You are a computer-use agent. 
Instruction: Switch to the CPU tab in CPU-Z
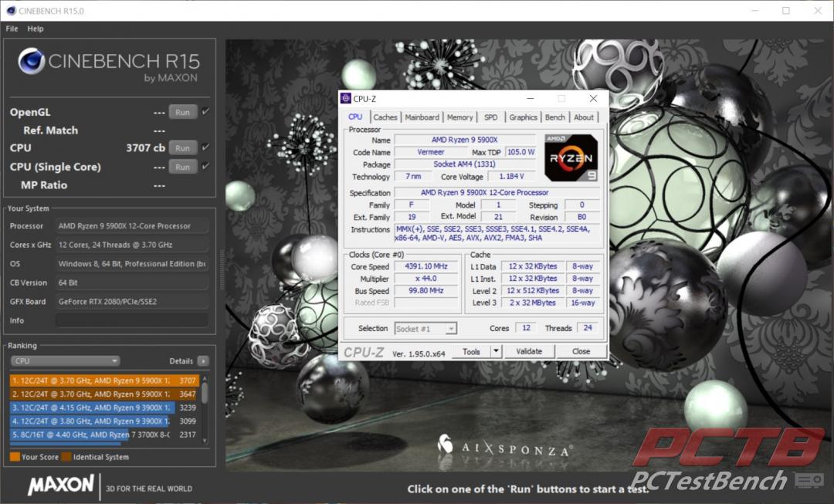[x=355, y=117]
